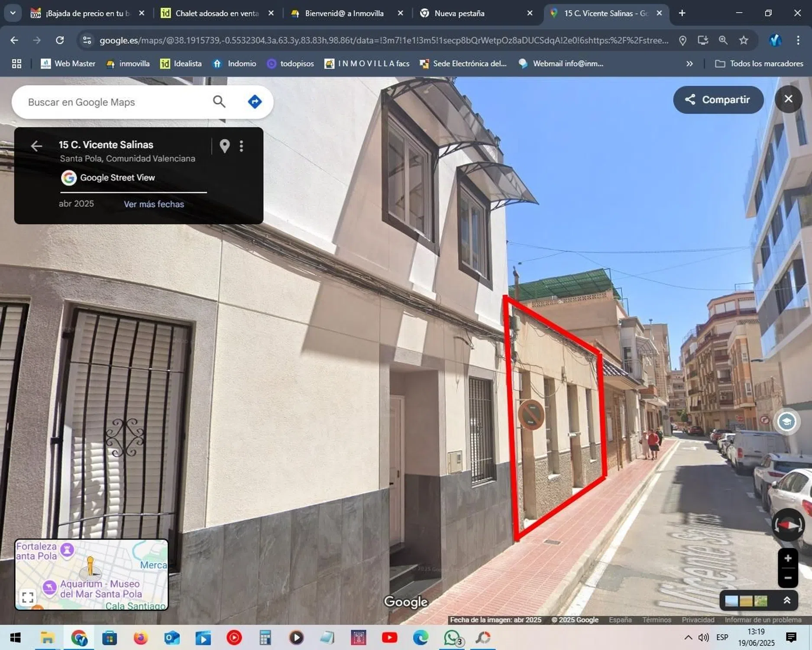This screenshot has height=650, width=812.
Task: Expand the imagery strip with double chevron
Action: click(x=787, y=600)
